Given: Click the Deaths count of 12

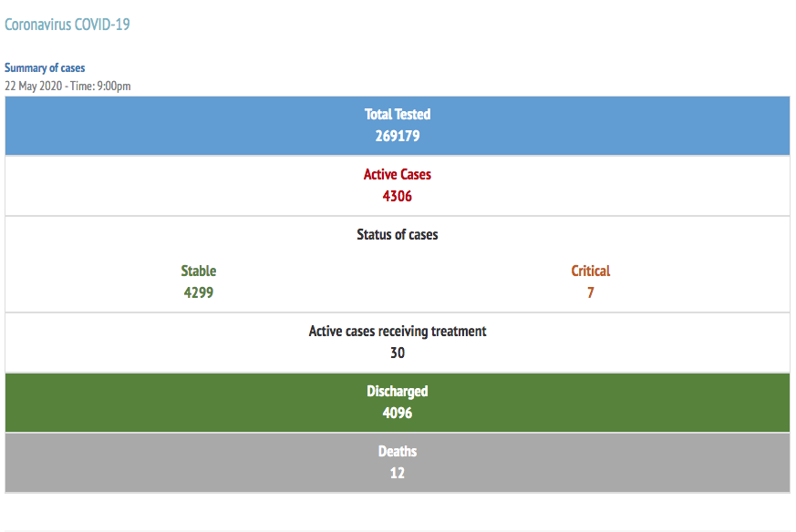Looking at the screenshot, I should [x=398, y=473].
